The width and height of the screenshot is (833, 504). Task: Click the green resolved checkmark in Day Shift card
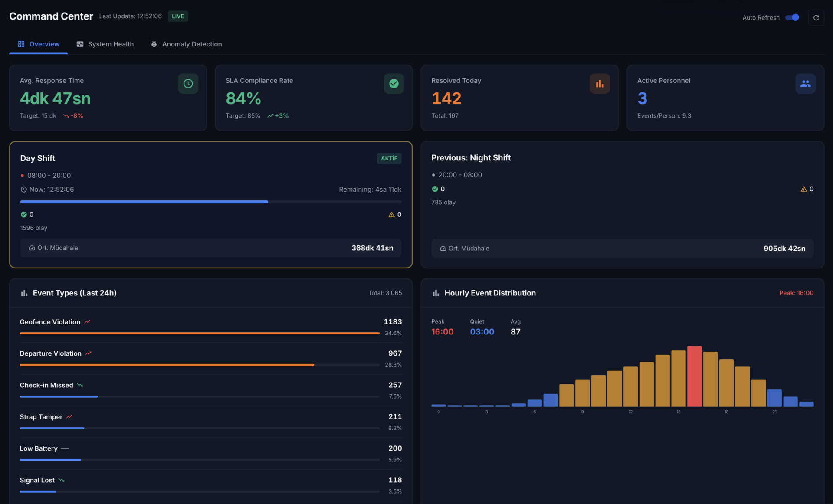tap(23, 214)
